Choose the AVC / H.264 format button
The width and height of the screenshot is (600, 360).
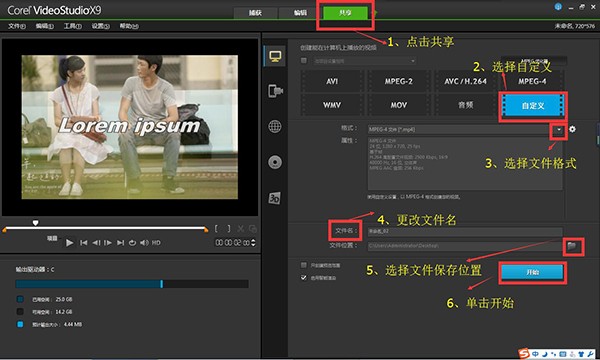click(465, 81)
